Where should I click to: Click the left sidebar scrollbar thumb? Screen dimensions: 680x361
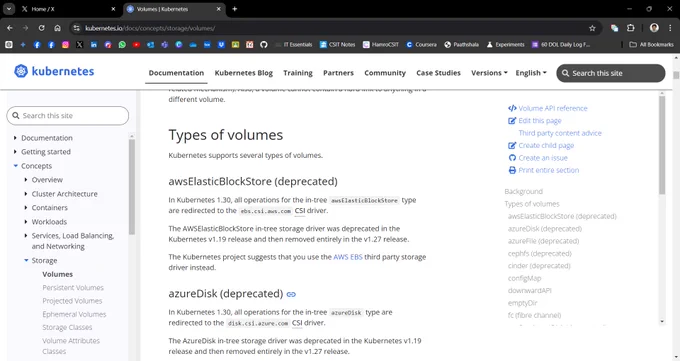pyautogui.click(x=132, y=187)
